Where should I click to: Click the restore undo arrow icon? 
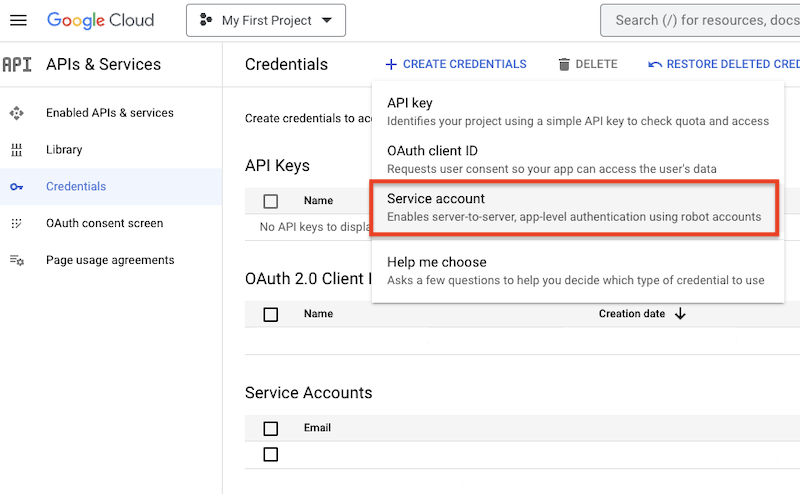(655, 64)
